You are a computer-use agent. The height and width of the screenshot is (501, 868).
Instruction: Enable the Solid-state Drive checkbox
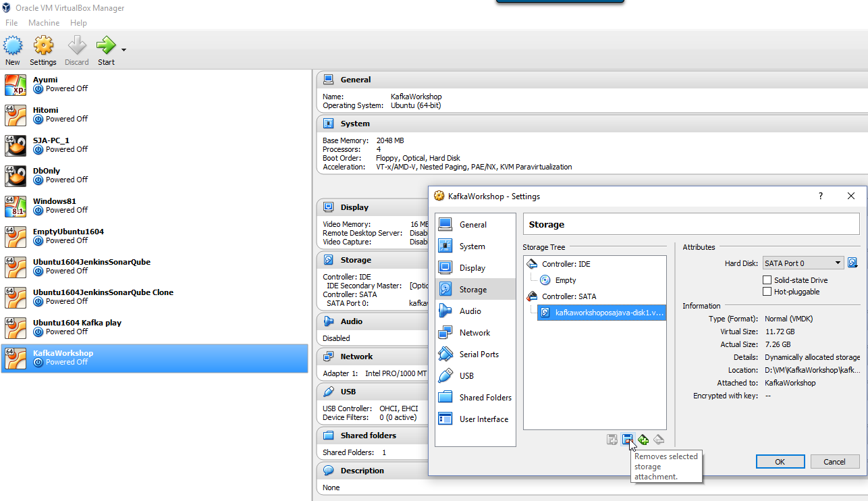pyautogui.click(x=767, y=280)
